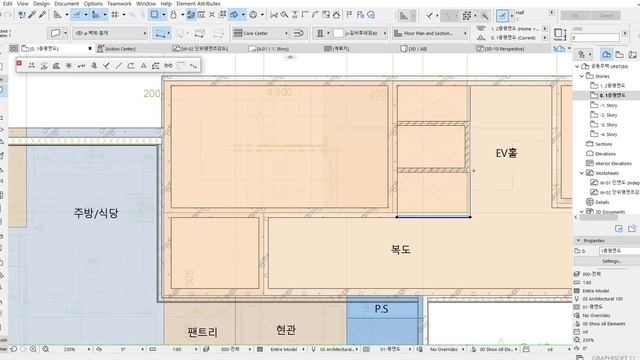Screen dimensions: 640x360
Task: Open the Current story dropdown arrow
Action: click(x=544, y=37)
